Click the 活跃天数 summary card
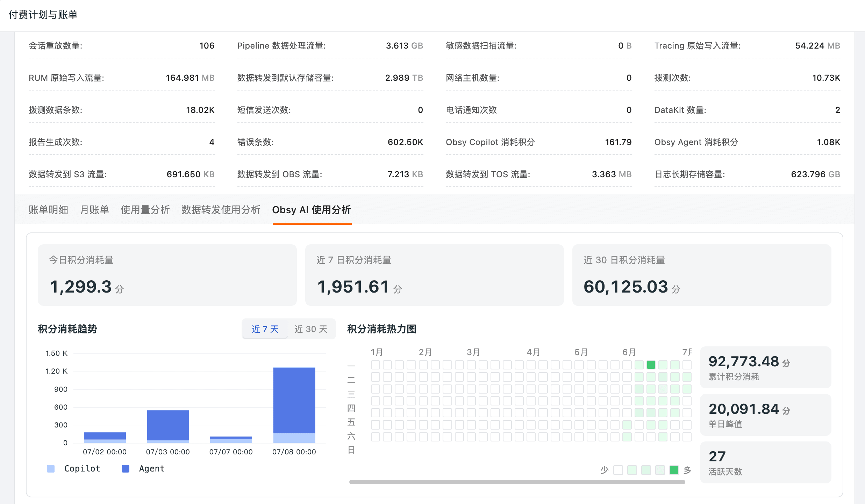865x504 pixels. (x=765, y=462)
